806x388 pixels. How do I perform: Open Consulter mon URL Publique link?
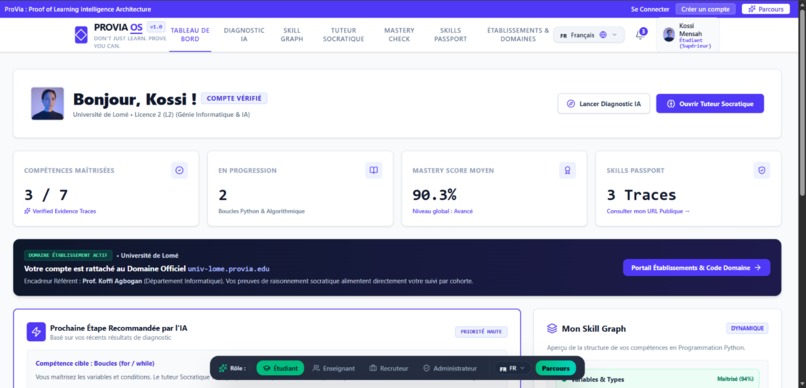648,211
